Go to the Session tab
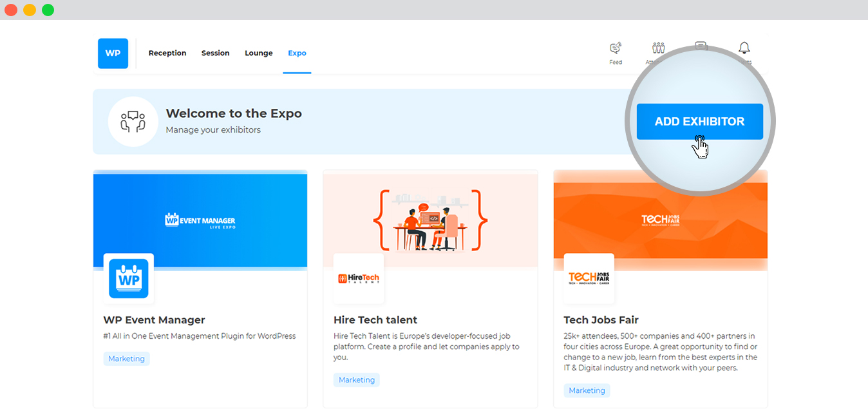 point(216,53)
